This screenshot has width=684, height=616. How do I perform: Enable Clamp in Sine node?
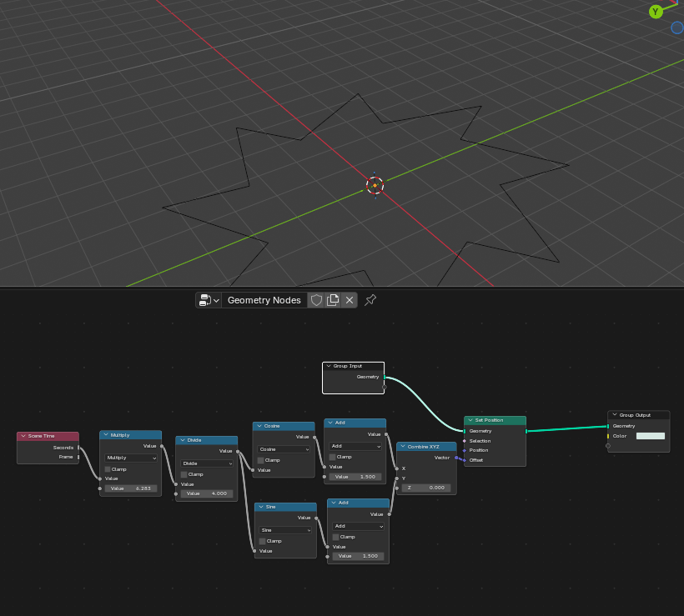pyautogui.click(x=262, y=541)
